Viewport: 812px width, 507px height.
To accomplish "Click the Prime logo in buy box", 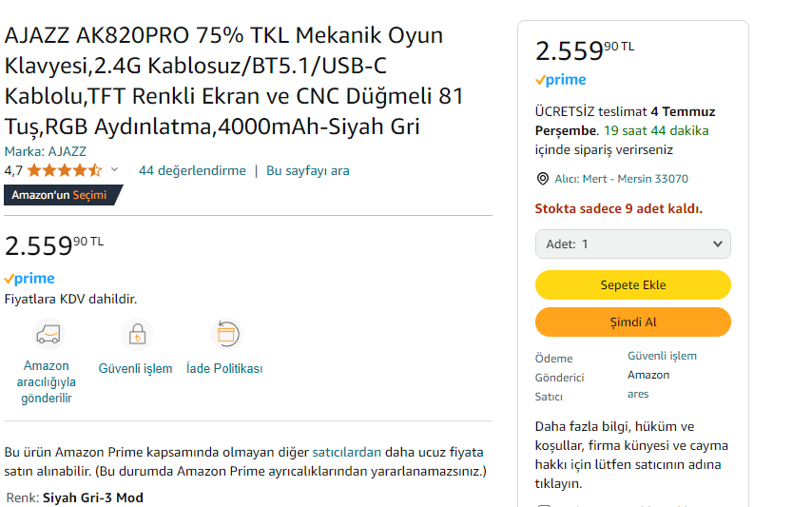I will point(561,80).
